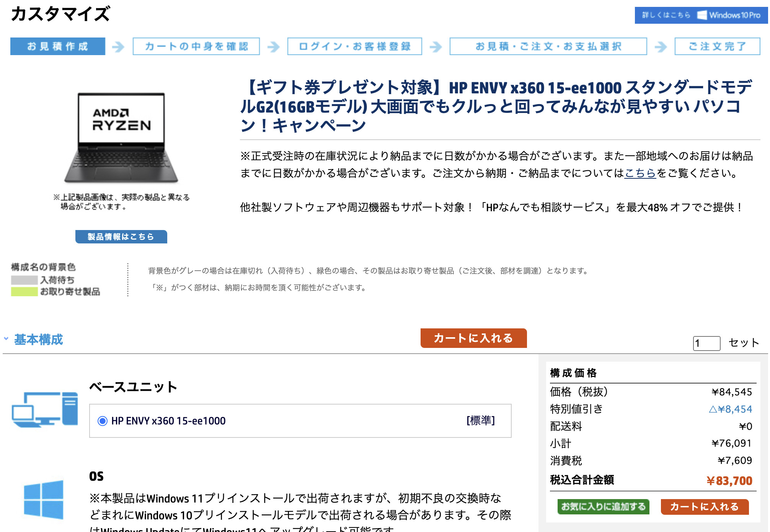
Task: Select the ログイン・お客様登録 step tab
Action: pos(355,46)
